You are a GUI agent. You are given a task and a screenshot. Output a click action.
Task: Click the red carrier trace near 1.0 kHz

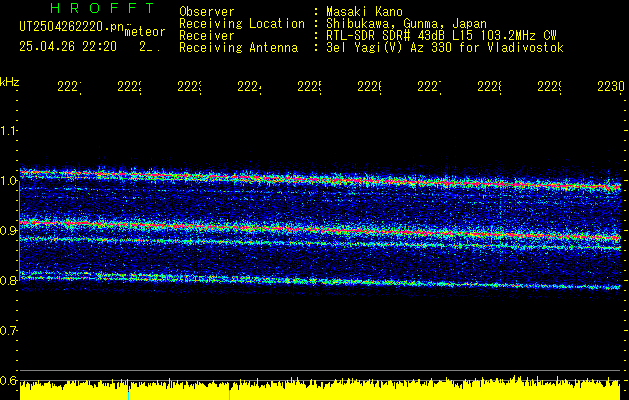tap(320, 179)
